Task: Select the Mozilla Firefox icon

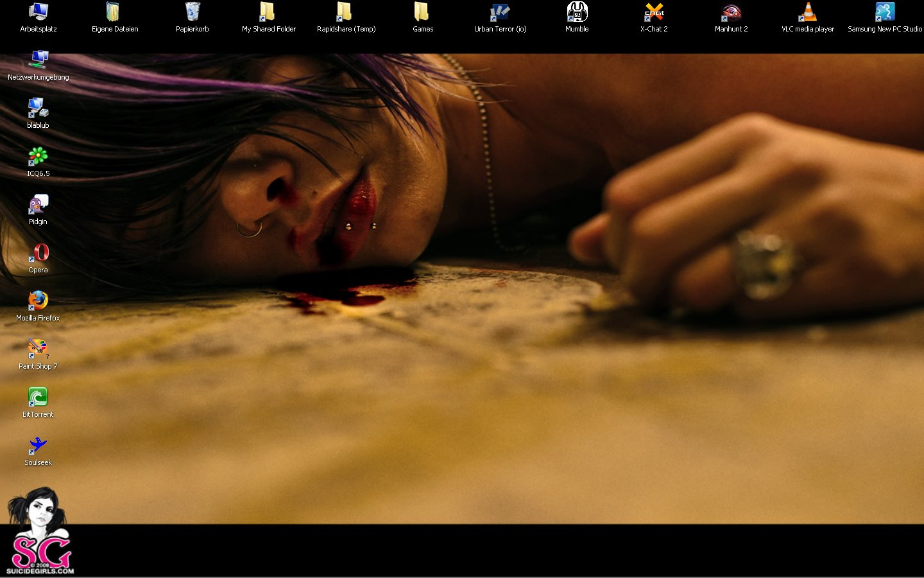Action: coord(38,301)
